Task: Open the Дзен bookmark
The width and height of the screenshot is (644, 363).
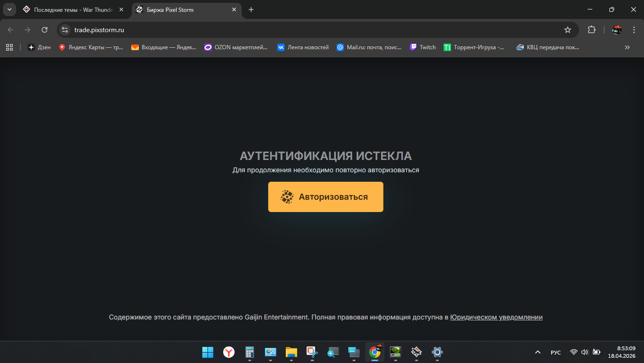Action: tap(39, 47)
